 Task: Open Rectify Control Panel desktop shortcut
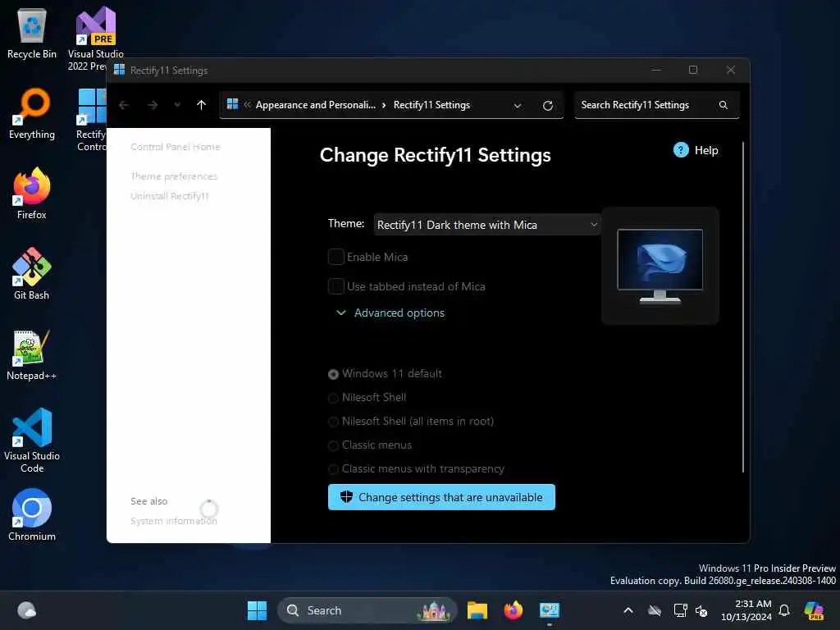pyautogui.click(x=92, y=120)
